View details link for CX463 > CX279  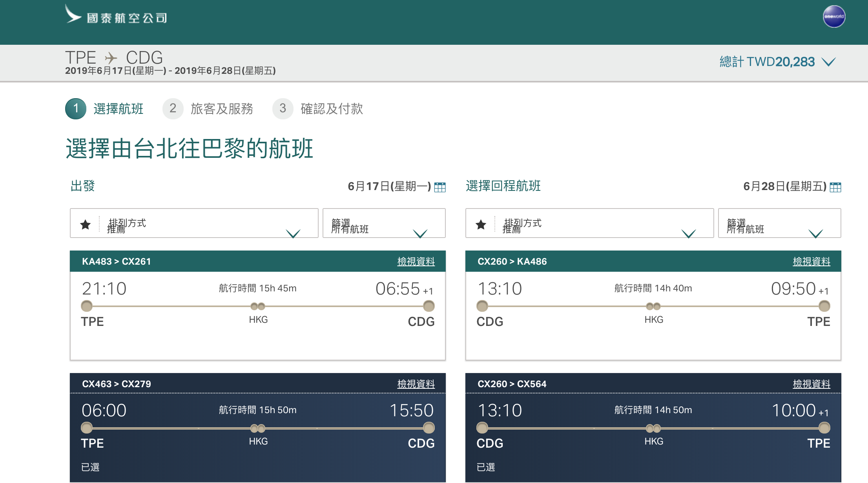[x=416, y=384]
